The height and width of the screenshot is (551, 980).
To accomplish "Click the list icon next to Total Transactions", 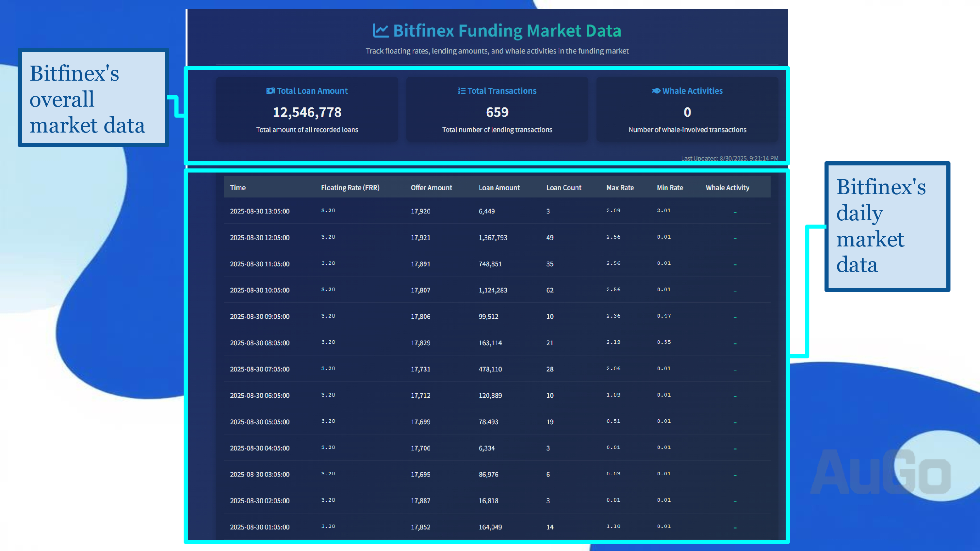I will pos(462,91).
